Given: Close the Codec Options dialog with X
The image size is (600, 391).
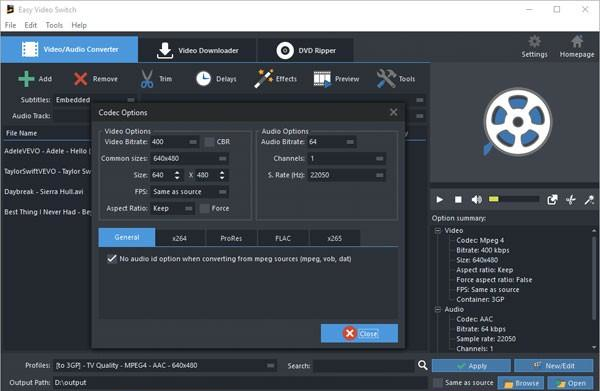Looking at the screenshot, I should [x=393, y=112].
